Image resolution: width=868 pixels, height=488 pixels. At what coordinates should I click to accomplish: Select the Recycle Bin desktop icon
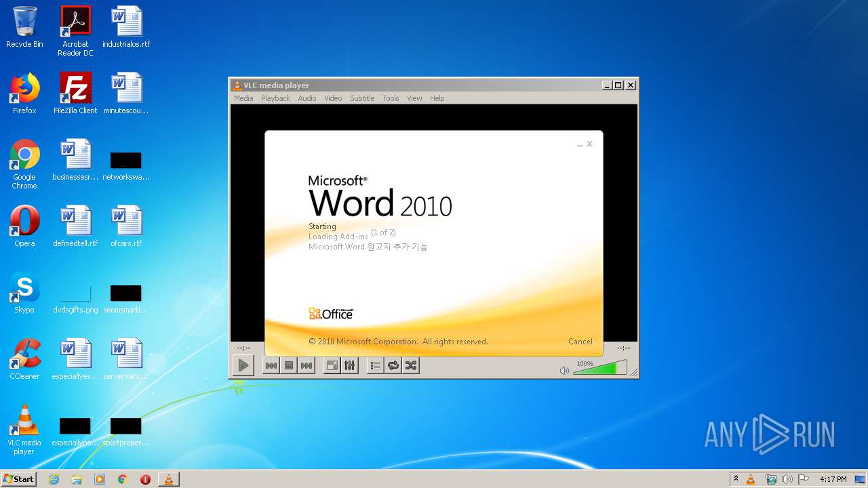click(x=24, y=27)
